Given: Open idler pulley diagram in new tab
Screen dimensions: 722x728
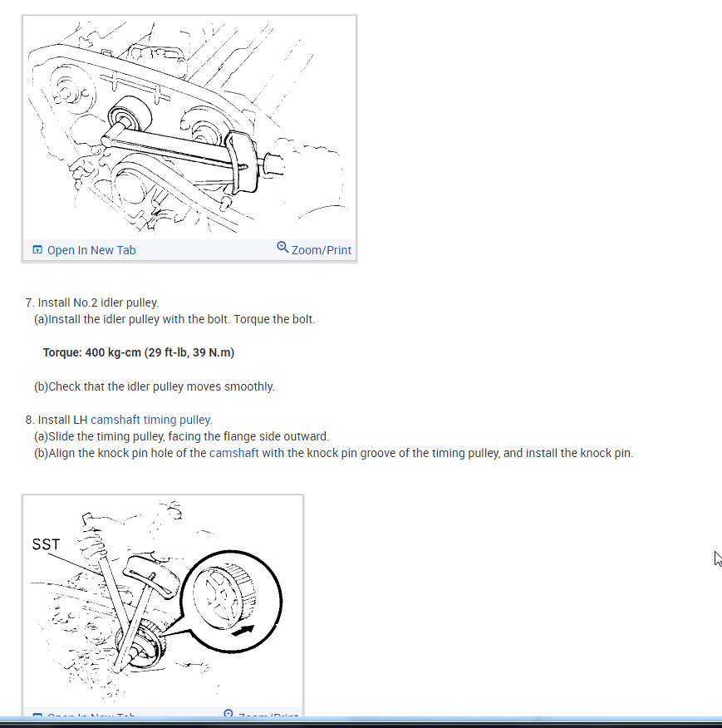Looking at the screenshot, I should point(91,250).
